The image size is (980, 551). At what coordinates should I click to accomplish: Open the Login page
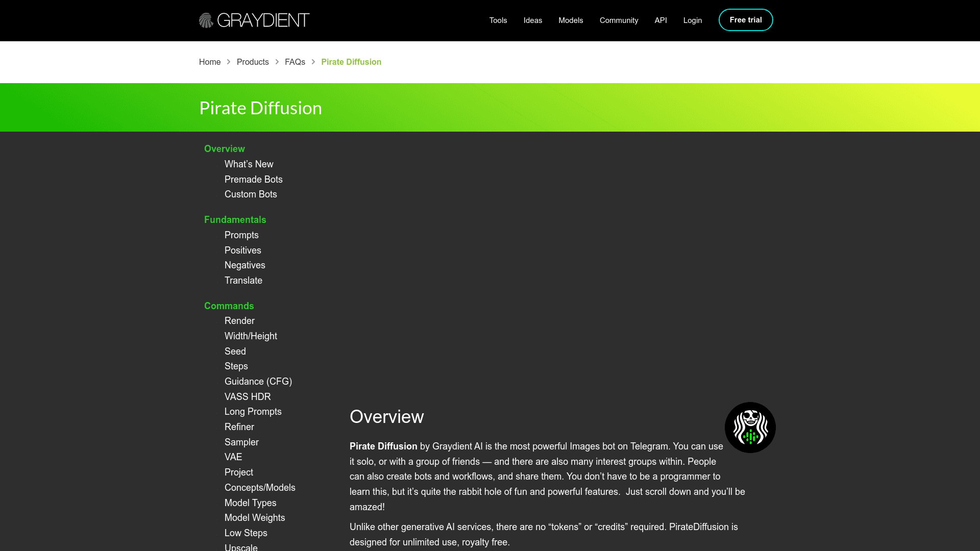click(x=692, y=20)
